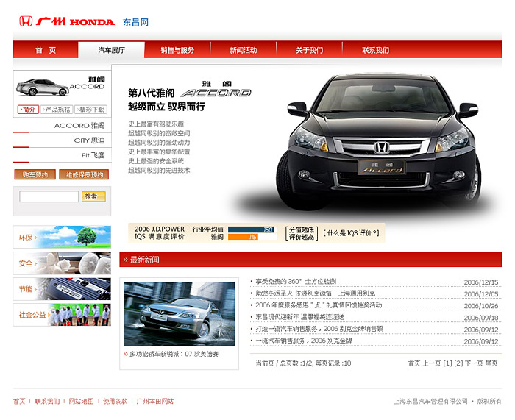Open the 精彩下载 sub-tab
The width and height of the screenshot is (515, 420).
point(91,110)
